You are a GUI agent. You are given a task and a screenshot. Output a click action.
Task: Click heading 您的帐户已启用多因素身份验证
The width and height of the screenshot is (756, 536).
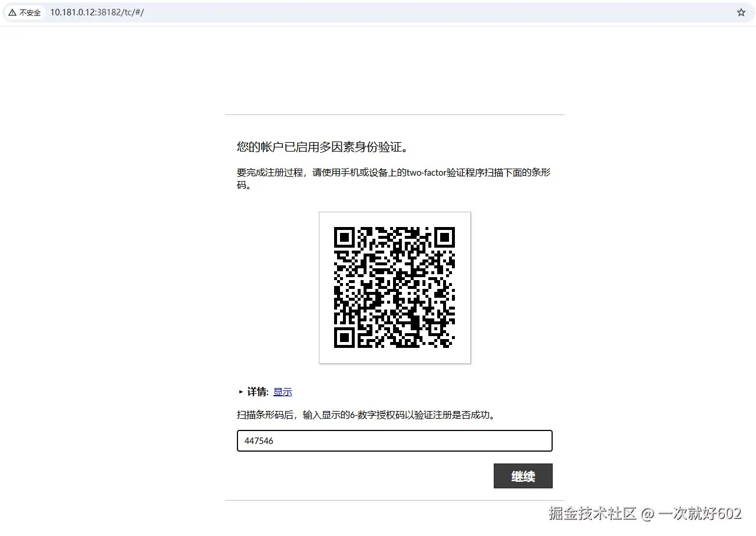322,147
